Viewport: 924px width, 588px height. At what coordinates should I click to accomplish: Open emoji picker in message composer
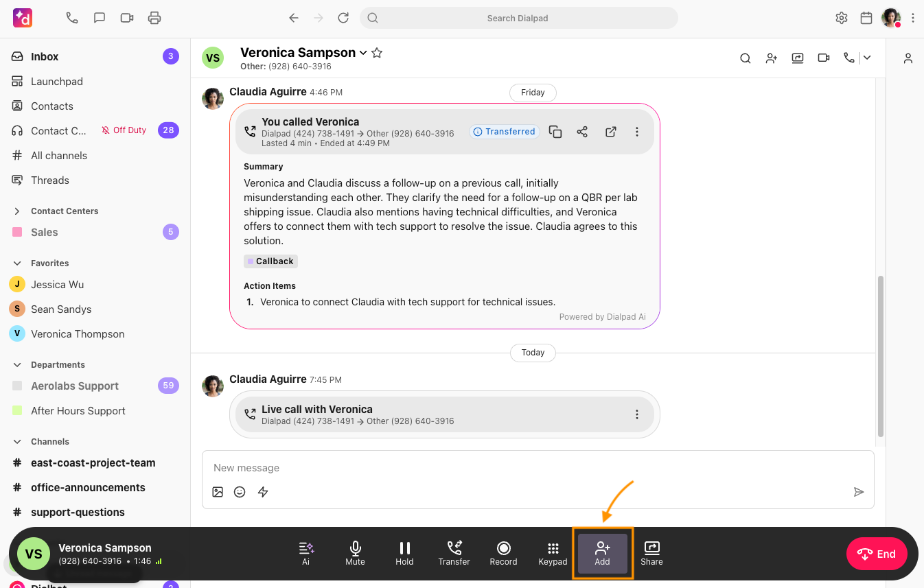[x=240, y=492]
